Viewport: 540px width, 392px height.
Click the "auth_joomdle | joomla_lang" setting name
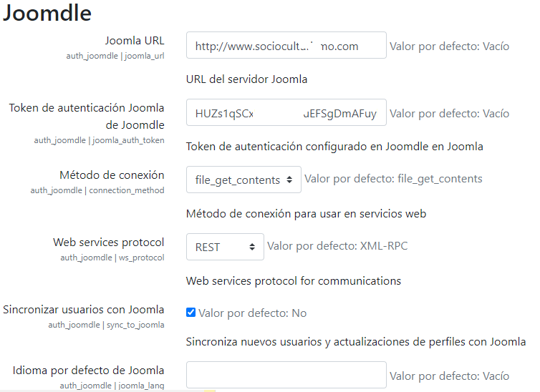click(112, 386)
